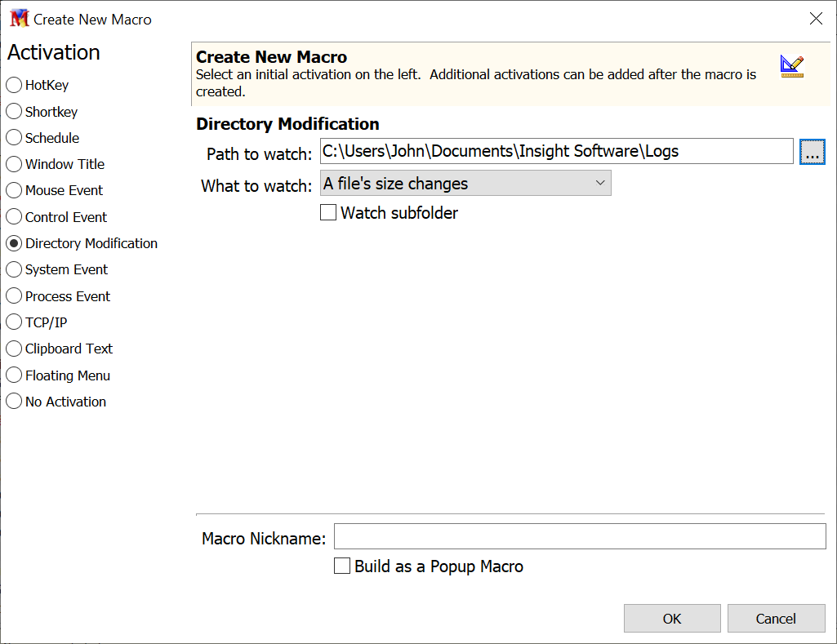Select Schedule as the activation type
This screenshot has height=644, width=837.
[x=14, y=138]
